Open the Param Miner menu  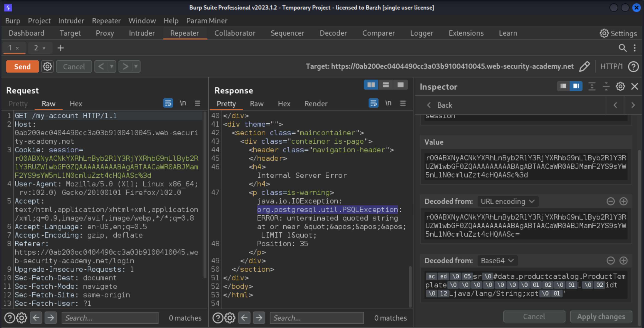[x=207, y=21]
